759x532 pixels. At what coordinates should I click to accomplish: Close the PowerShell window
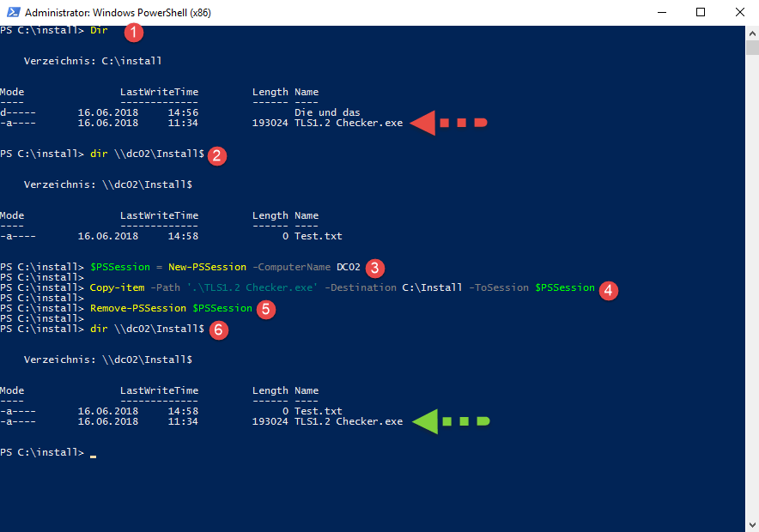coord(738,13)
